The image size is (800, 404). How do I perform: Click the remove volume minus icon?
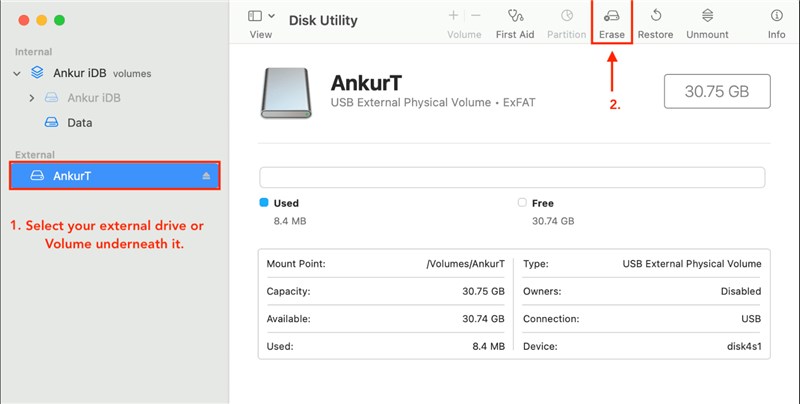(x=475, y=16)
